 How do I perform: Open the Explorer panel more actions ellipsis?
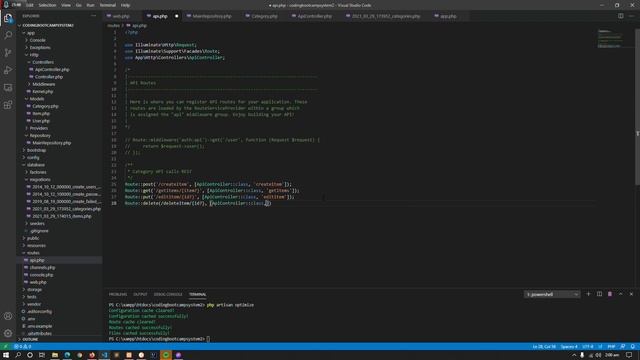pyautogui.click(x=93, y=16)
